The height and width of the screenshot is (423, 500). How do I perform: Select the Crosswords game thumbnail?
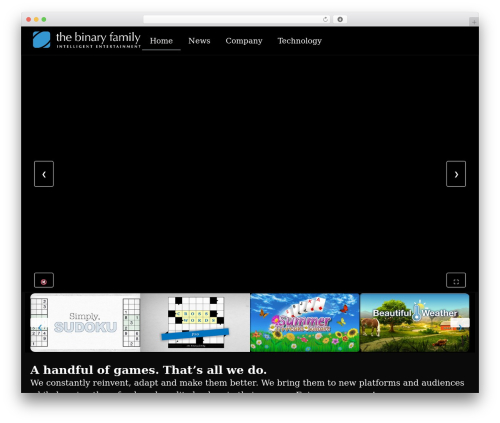pyautogui.click(x=195, y=322)
